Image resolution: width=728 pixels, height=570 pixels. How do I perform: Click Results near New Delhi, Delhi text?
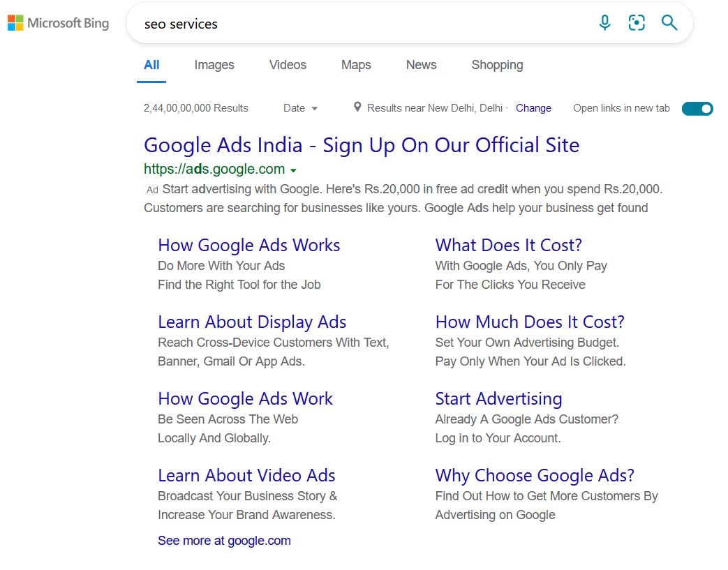coord(435,108)
